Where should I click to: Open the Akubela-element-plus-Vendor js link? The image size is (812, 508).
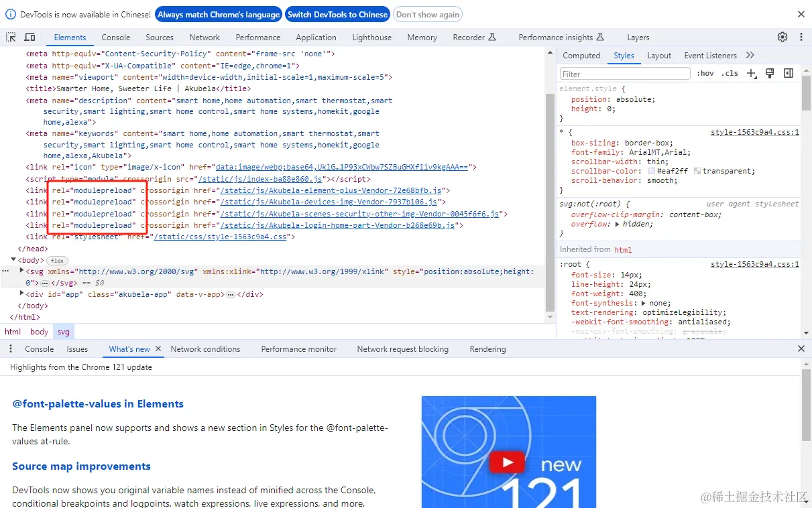[331, 191]
